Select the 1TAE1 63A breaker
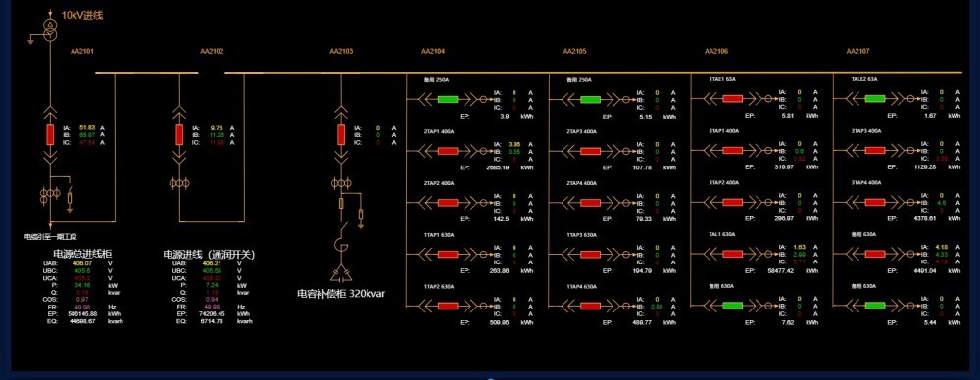Viewport: 980px width, 380px height. 732,99
